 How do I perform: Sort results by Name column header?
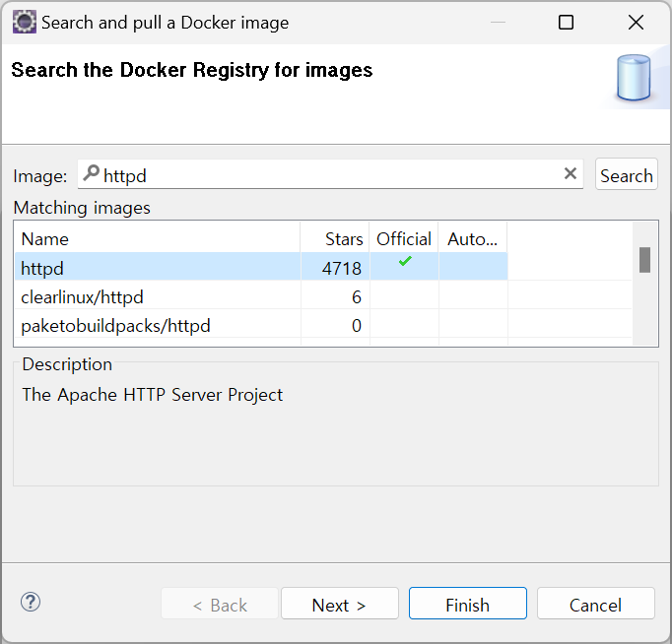pos(158,238)
